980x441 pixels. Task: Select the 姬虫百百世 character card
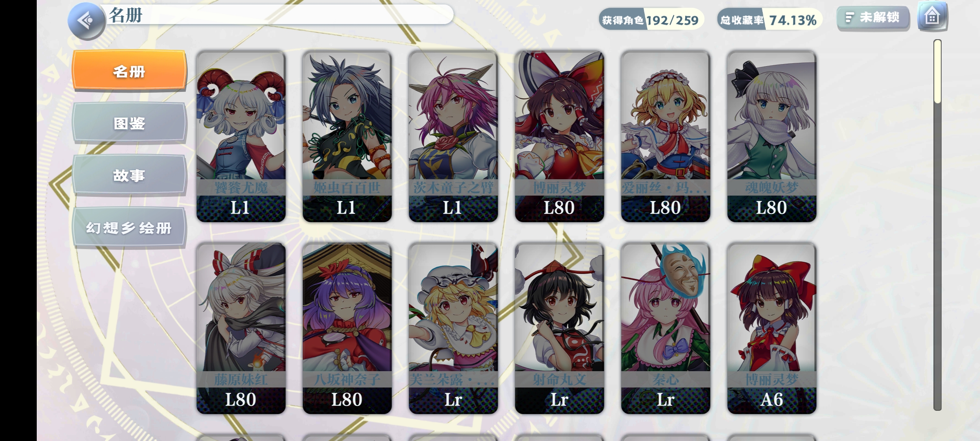pos(347,136)
